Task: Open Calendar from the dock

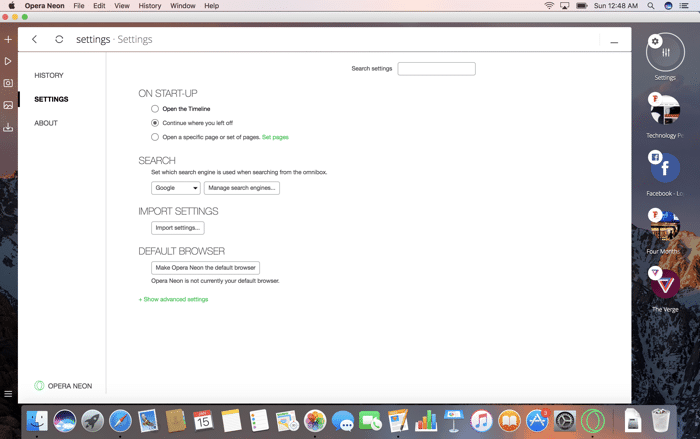Action: coord(203,421)
